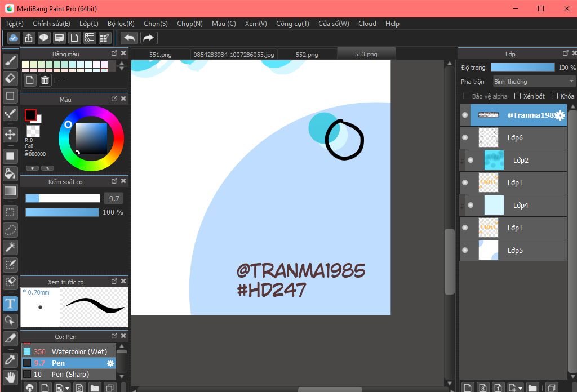The width and height of the screenshot is (577, 392).
Task: Open gear settings on @Tranma1985 layer
Action: click(560, 115)
